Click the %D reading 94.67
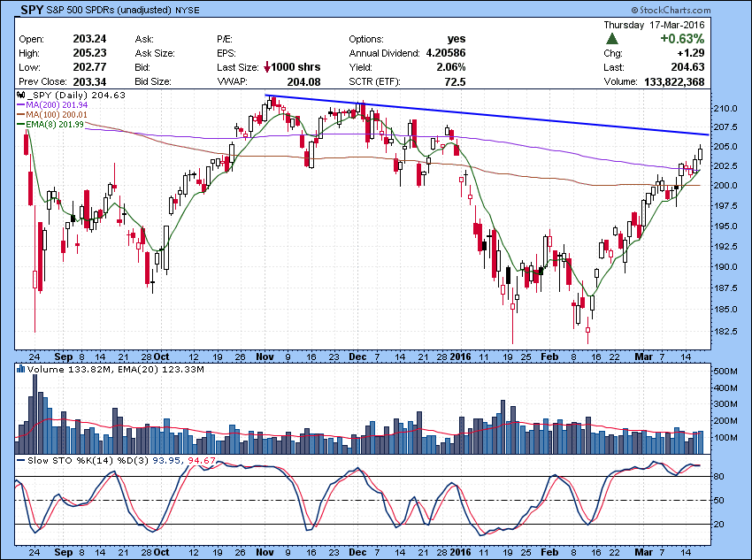This screenshot has width=752, height=560. pyautogui.click(x=202, y=460)
